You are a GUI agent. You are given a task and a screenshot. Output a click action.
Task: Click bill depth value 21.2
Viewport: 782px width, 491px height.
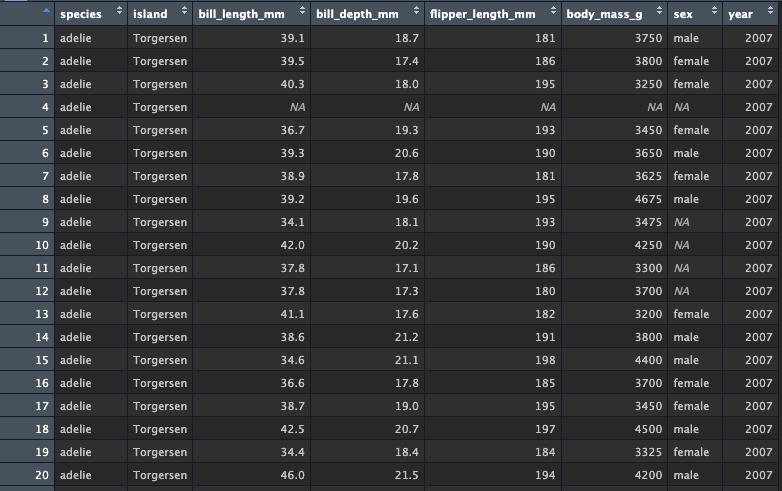[406, 337]
